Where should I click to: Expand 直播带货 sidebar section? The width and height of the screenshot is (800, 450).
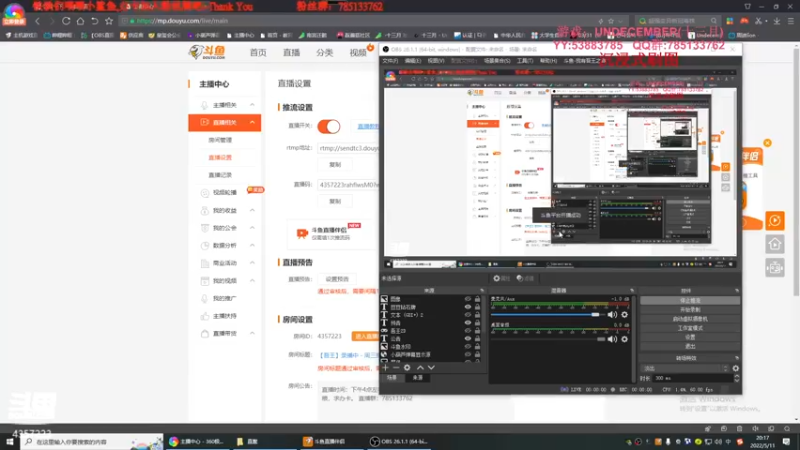point(252,333)
